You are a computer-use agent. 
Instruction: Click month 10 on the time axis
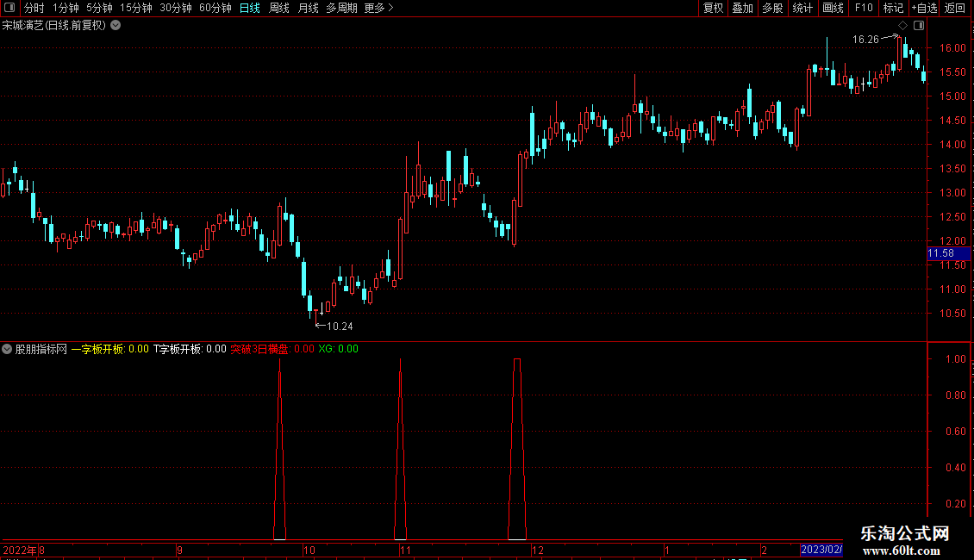(x=309, y=550)
